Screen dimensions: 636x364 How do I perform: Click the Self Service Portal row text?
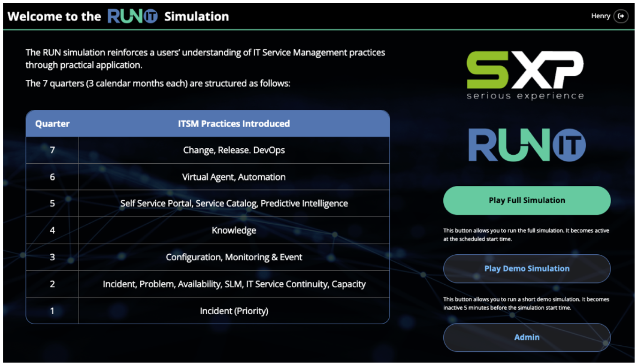tap(234, 204)
